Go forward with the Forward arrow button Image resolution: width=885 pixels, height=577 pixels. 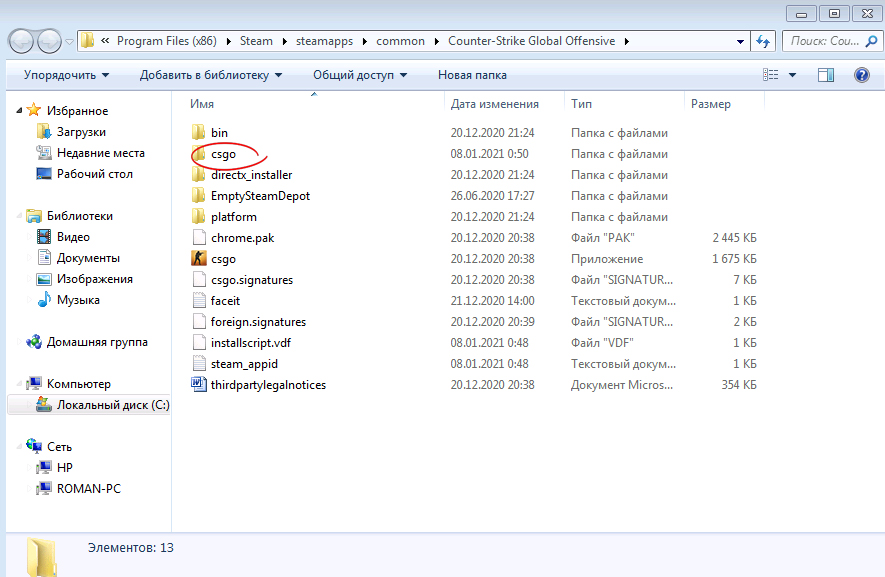(49, 41)
